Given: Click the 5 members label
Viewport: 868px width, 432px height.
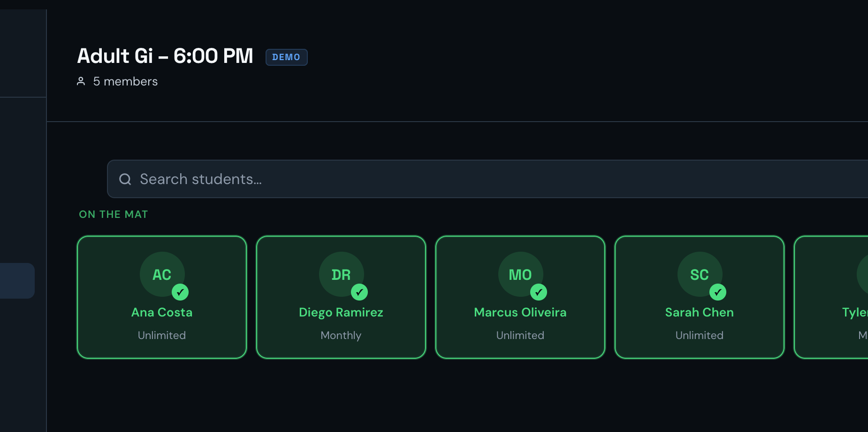Looking at the screenshot, I should point(125,81).
